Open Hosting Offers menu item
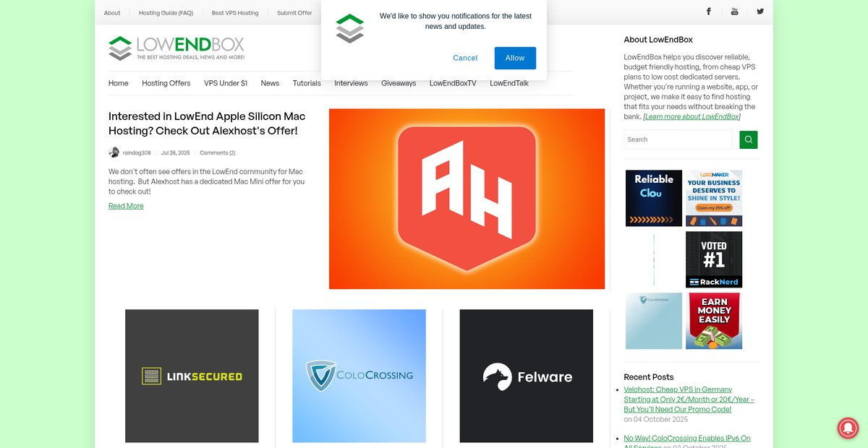 (x=166, y=83)
